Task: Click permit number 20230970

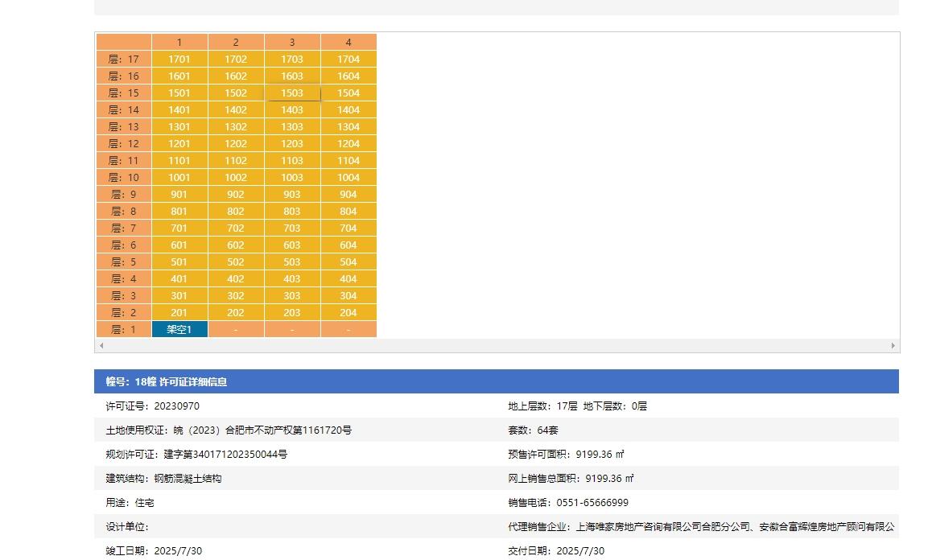Action: 176,406
